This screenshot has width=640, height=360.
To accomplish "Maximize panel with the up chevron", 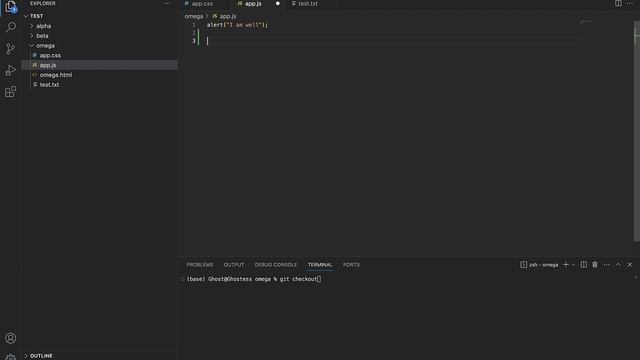I will 618,264.
